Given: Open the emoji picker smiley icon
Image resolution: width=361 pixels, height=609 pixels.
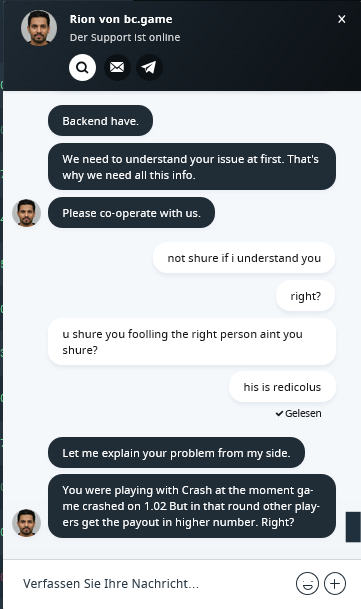Looking at the screenshot, I should [307, 583].
